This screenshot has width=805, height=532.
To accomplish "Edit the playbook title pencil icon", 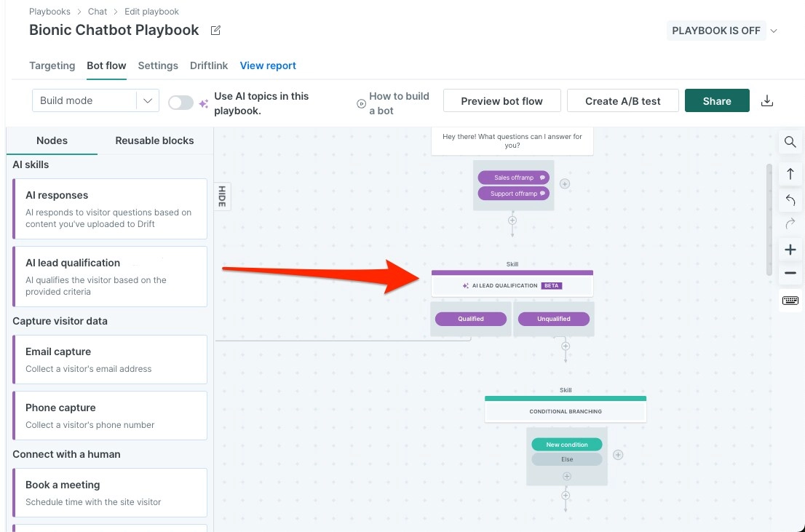I will pos(215,31).
